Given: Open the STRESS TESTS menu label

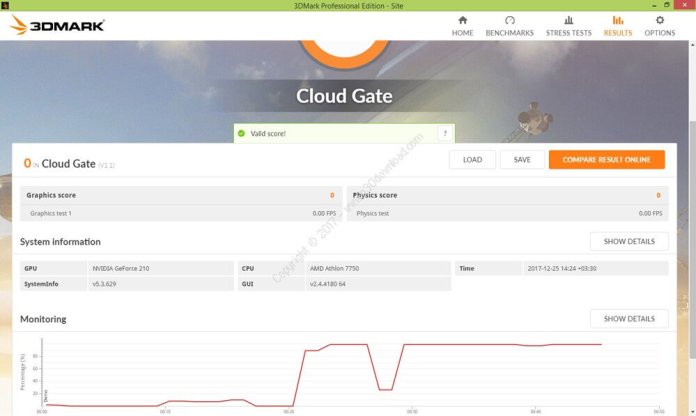Looking at the screenshot, I should tap(569, 33).
